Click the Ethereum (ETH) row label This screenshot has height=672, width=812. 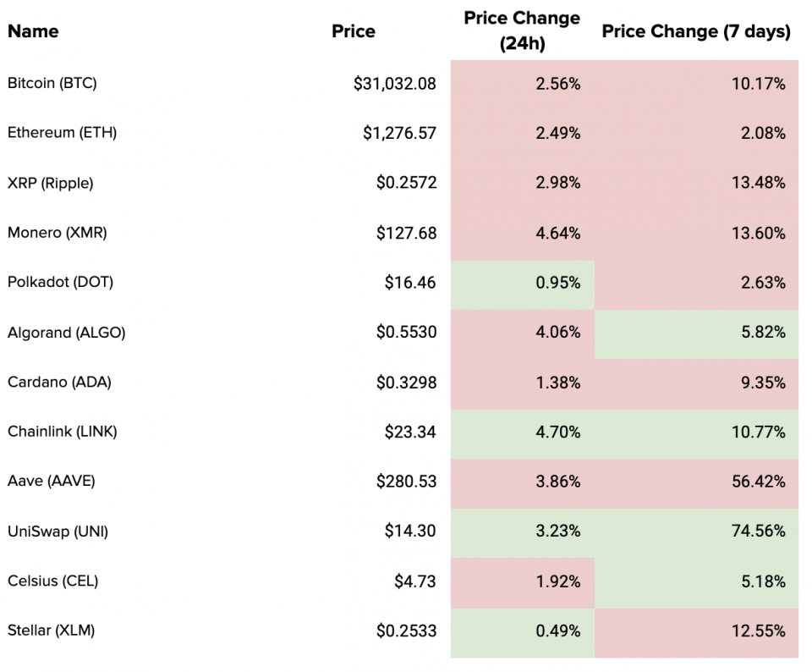click(x=62, y=133)
